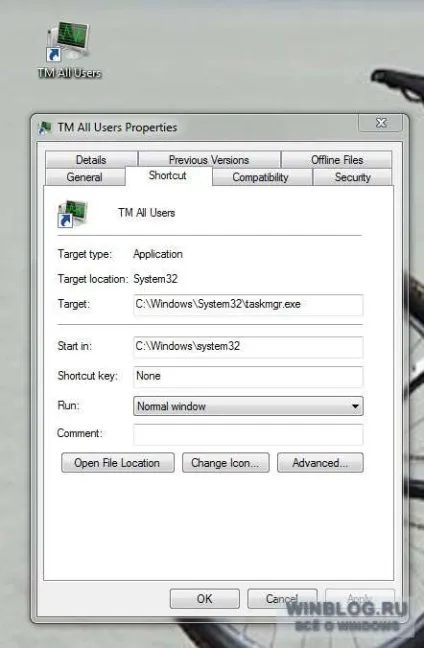Confirm the dialog with OK
424x648 pixels.
tap(205, 598)
